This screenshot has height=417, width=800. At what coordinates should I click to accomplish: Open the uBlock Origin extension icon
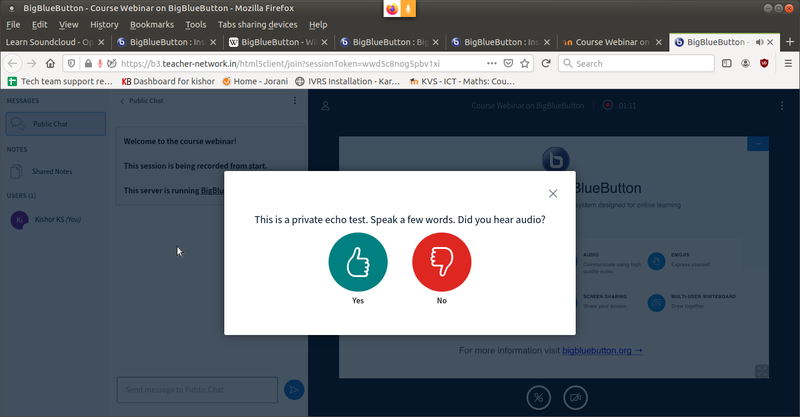pyautogui.click(x=764, y=63)
